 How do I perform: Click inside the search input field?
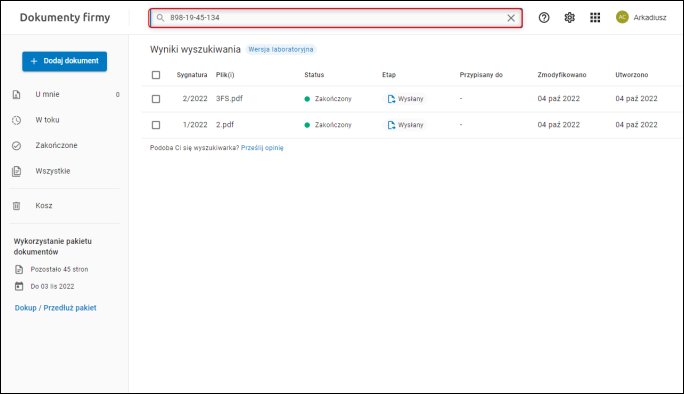tap(335, 18)
